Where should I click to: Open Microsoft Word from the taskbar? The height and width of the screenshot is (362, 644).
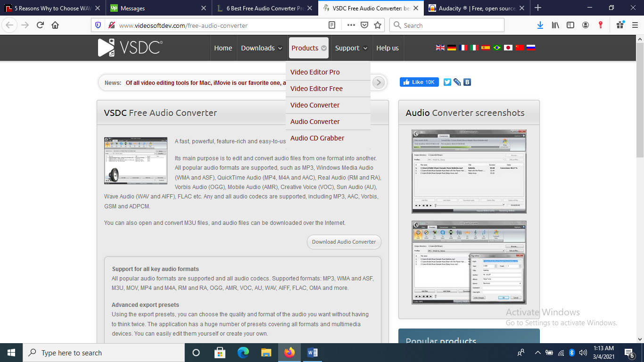pyautogui.click(x=313, y=353)
